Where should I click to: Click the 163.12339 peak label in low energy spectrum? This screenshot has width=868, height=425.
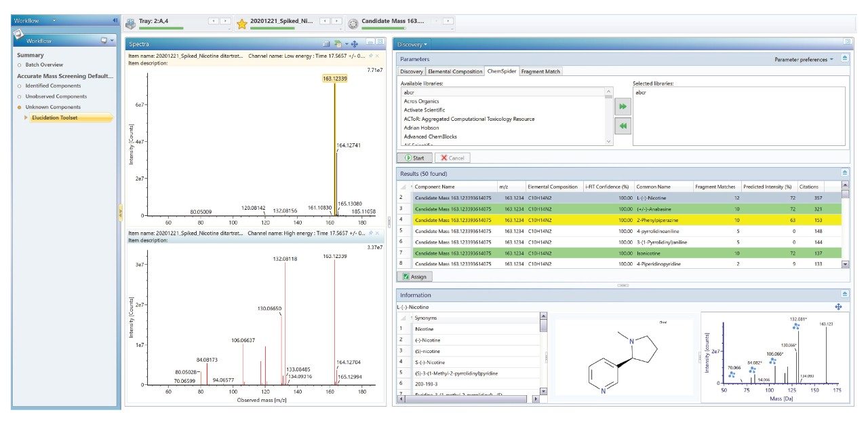coord(336,79)
